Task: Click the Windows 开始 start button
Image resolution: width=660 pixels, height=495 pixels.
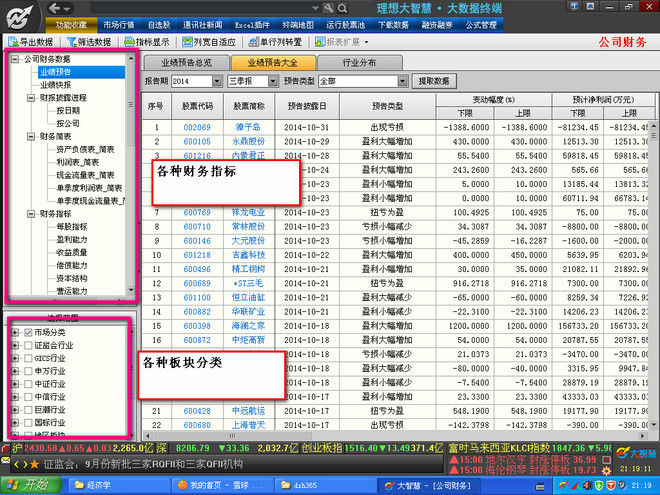Action: coord(29,485)
